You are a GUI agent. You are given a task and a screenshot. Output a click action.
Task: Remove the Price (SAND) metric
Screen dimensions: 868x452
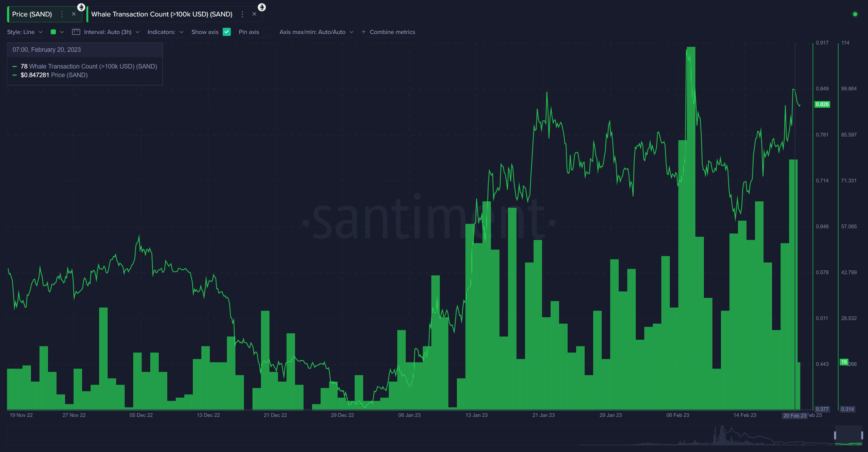click(74, 14)
